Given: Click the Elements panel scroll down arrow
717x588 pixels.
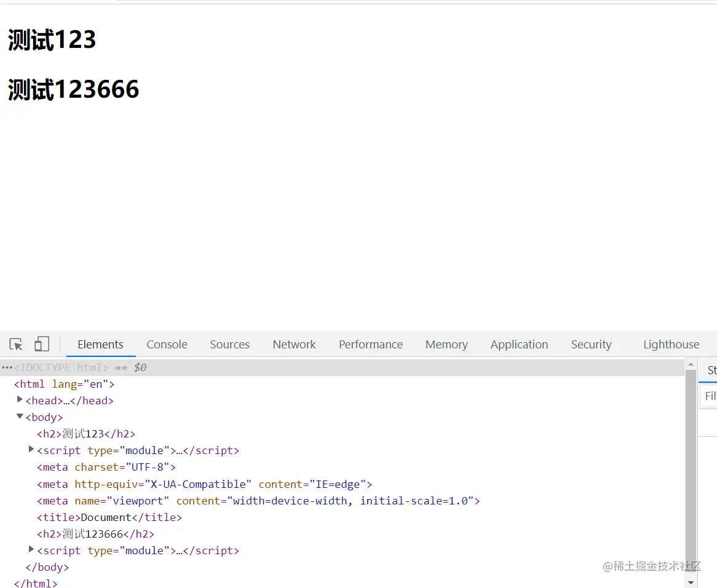Looking at the screenshot, I should tap(691, 582).
